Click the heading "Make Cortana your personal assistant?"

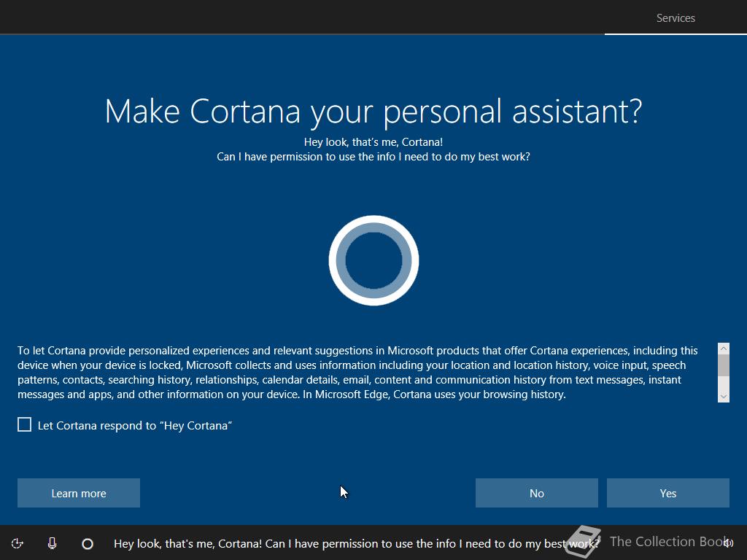click(x=373, y=112)
